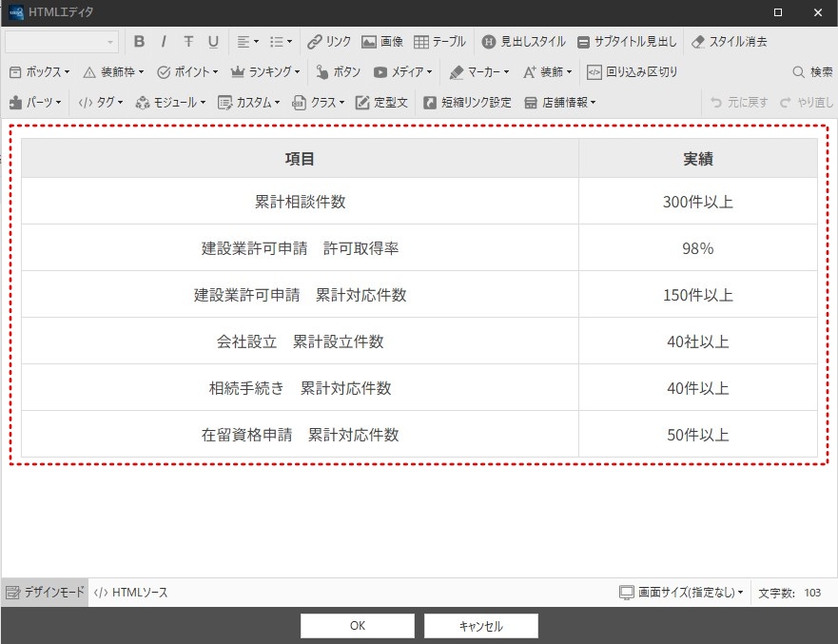Click the キャンセル button

coord(481,626)
